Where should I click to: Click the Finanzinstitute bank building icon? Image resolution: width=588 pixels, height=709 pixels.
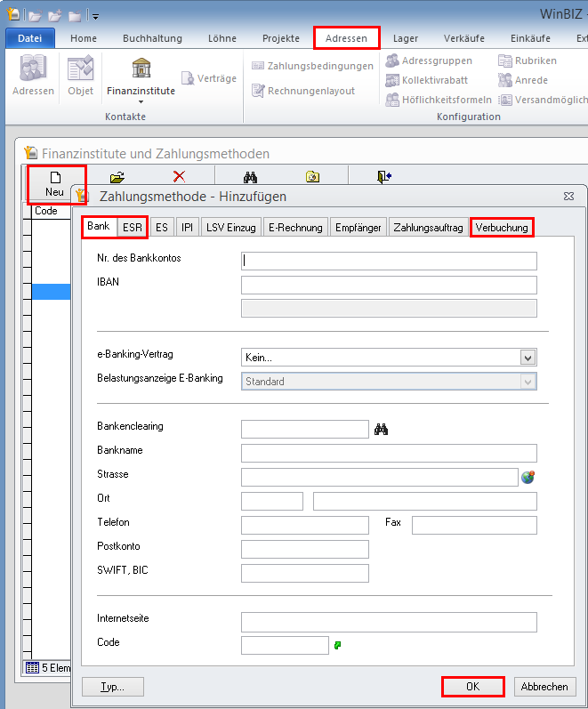tap(141, 68)
